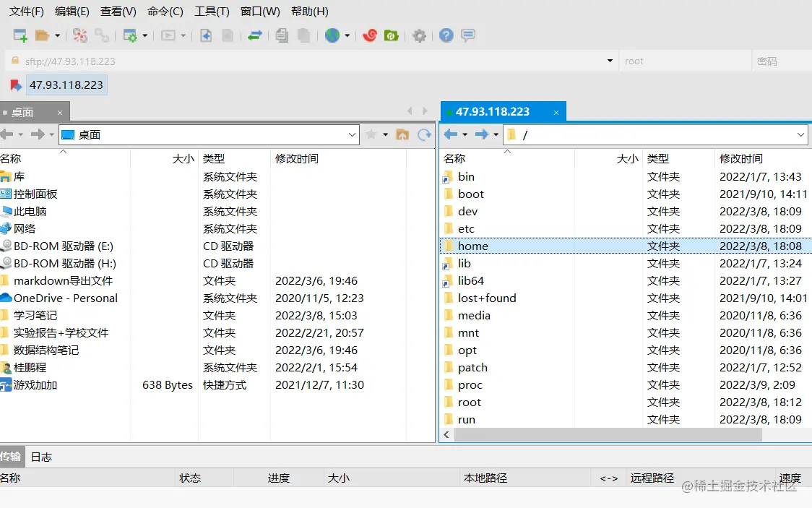Open the Sessions folder icon
The height and width of the screenshot is (508, 812).
click(42, 35)
